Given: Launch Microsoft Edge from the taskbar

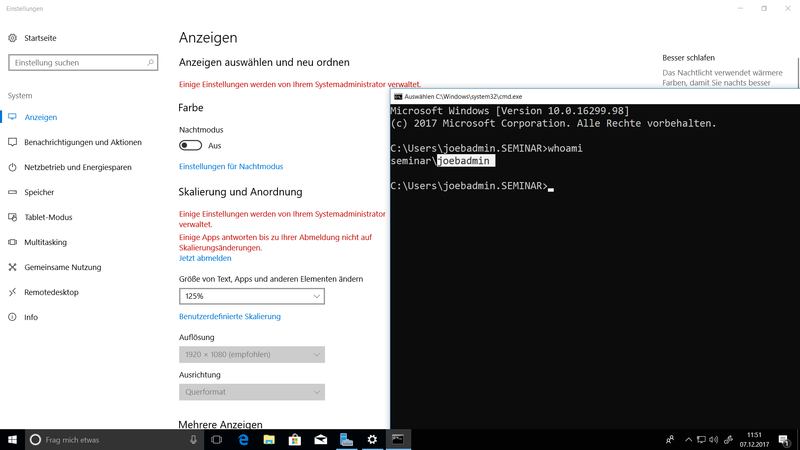Looking at the screenshot, I should click(x=243, y=439).
